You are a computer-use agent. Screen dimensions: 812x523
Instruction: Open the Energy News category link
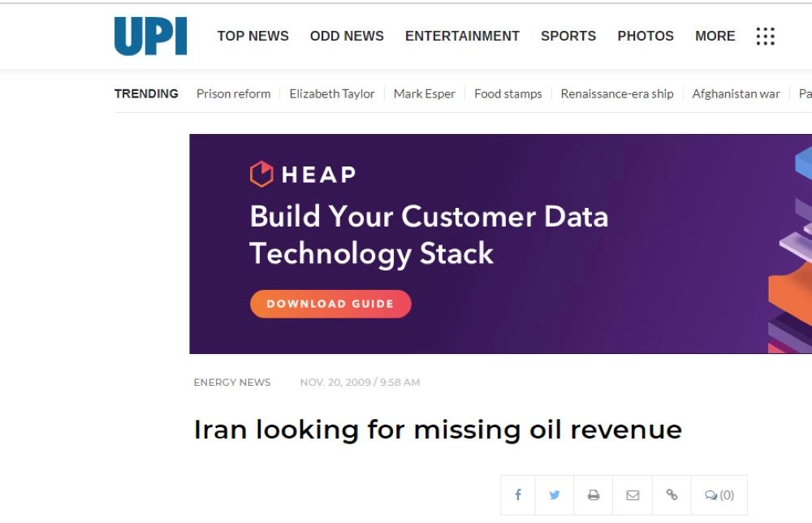pos(232,383)
